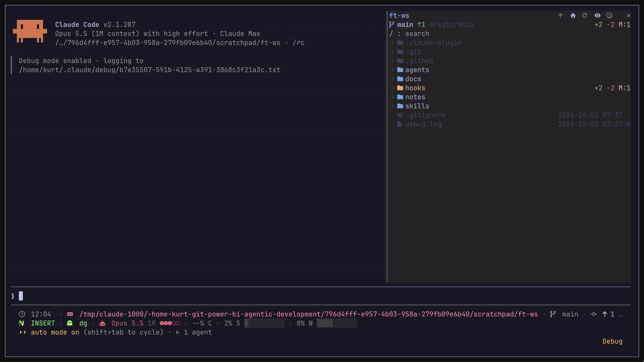Click the Debug label at bottom right

[x=612, y=341]
